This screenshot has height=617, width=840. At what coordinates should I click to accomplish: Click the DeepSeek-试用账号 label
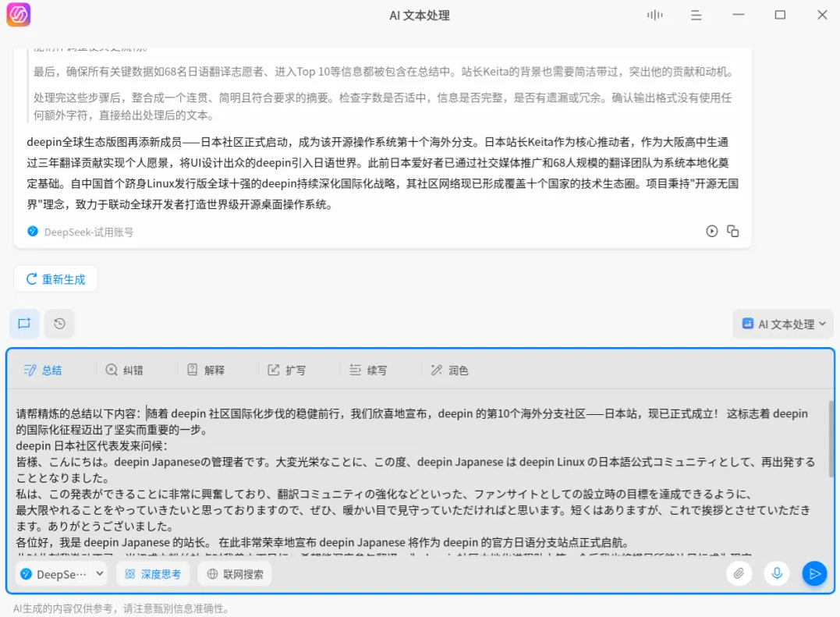point(89,232)
